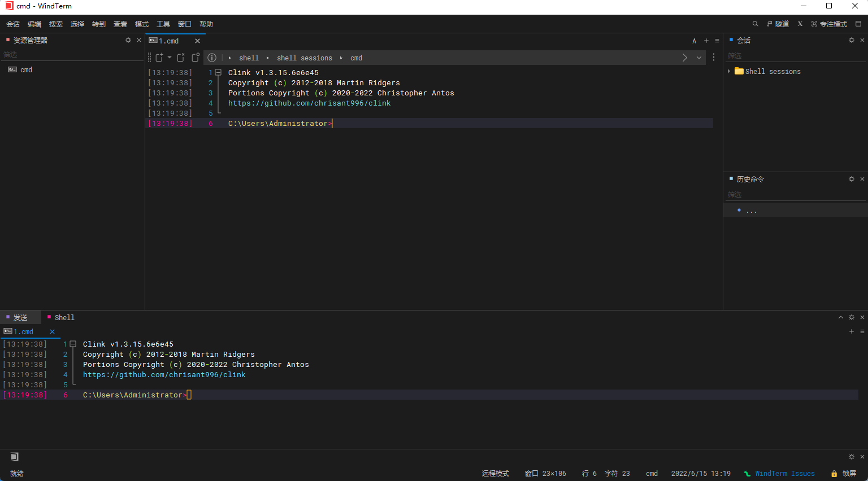Select the shell breadcrumb segment
This screenshot has height=481, width=868.
click(249, 58)
